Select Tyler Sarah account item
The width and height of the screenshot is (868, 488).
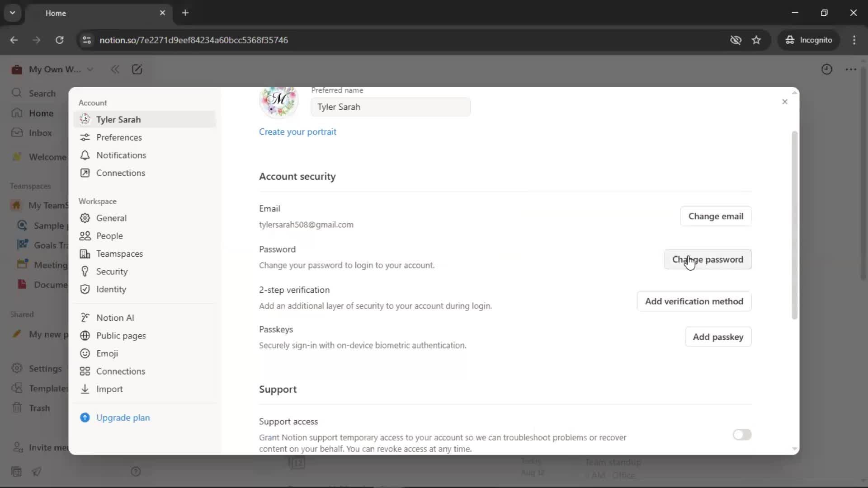pyautogui.click(x=145, y=119)
